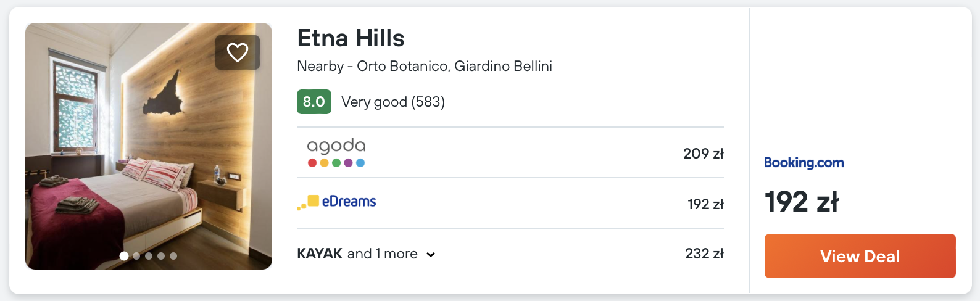Click Booking.com 192 zł headline price

pyautogui.click(x=801, y=202)
